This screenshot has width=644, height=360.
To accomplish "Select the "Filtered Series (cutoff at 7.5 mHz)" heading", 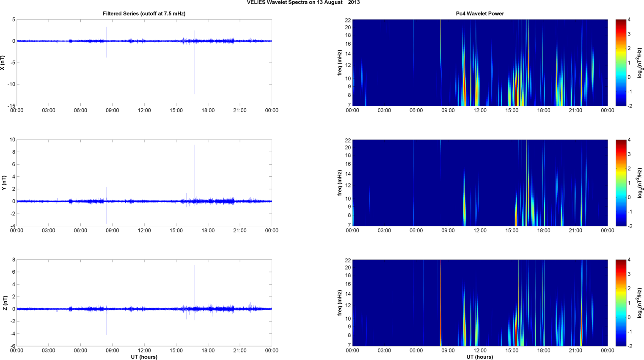I will coord(144,14).
